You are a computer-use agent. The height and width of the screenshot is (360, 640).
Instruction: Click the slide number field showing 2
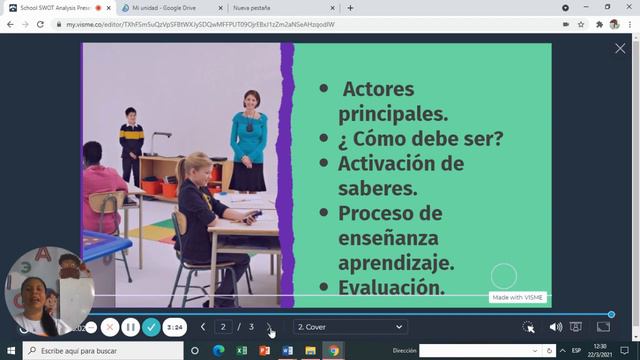(x=223, y=327)
